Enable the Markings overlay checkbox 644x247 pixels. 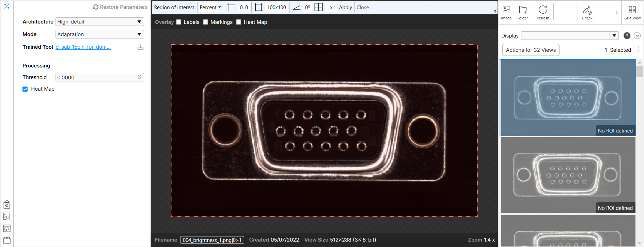click(x=206, y=22)
